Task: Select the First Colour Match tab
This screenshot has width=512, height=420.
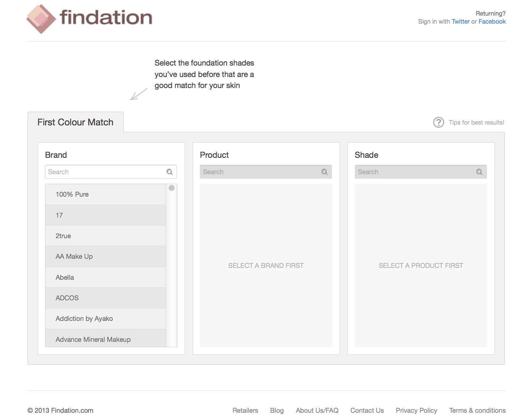Action: click(x=76, y=122)
